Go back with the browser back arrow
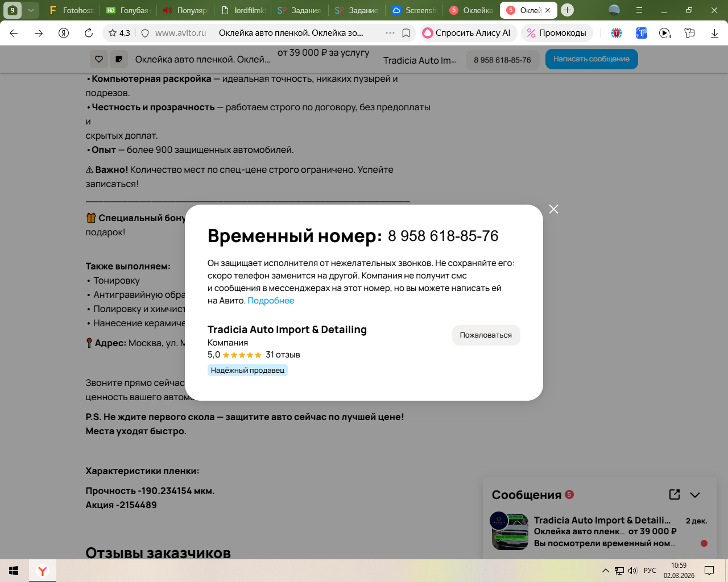This screenshot has height=582, width=728. pyautogui.click(x=14, y=33)
